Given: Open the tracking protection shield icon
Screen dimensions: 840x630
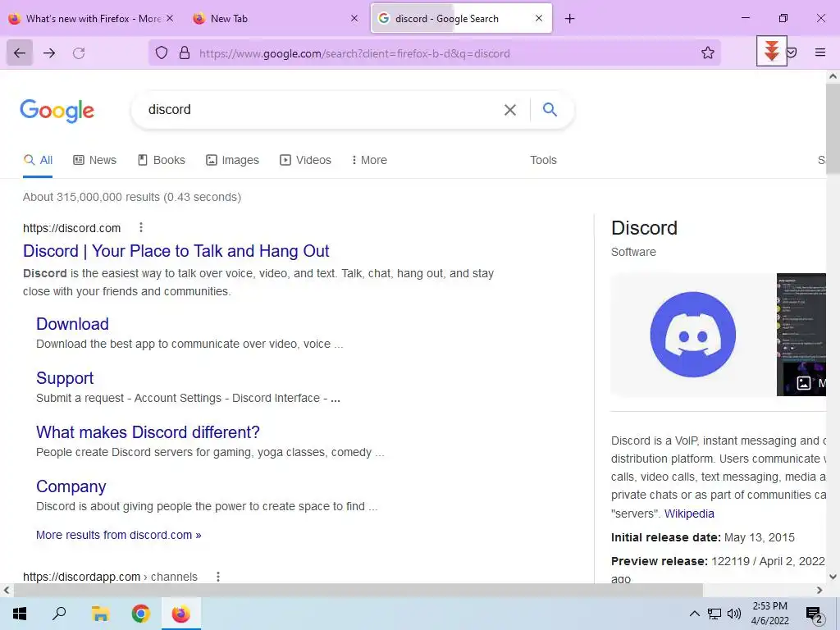Looking at the screenshot, I should [x=162, y=52].
